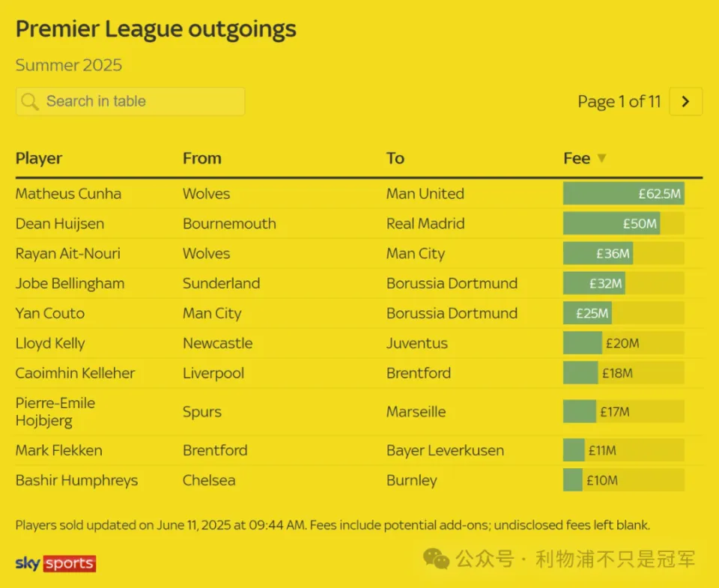Sort table by From column

point(202,158)
